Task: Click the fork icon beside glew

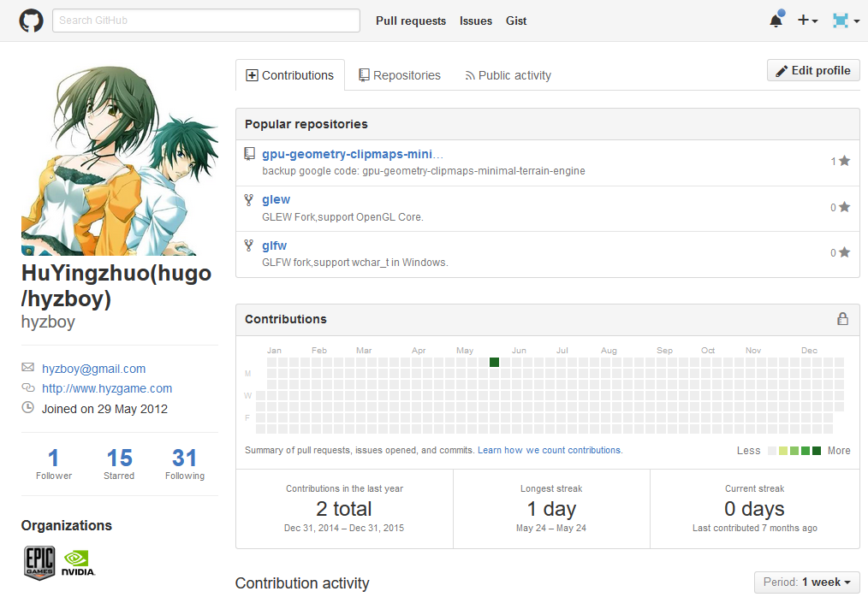Action: [249, 199]
